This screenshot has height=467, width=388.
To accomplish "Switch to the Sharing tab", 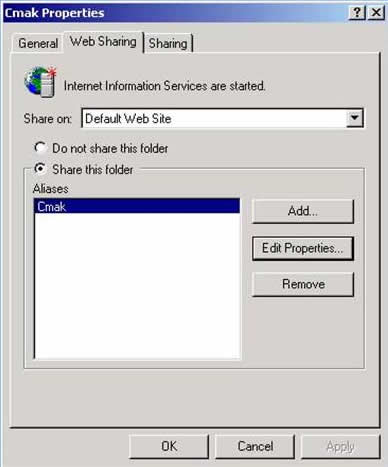I will 168,44.
